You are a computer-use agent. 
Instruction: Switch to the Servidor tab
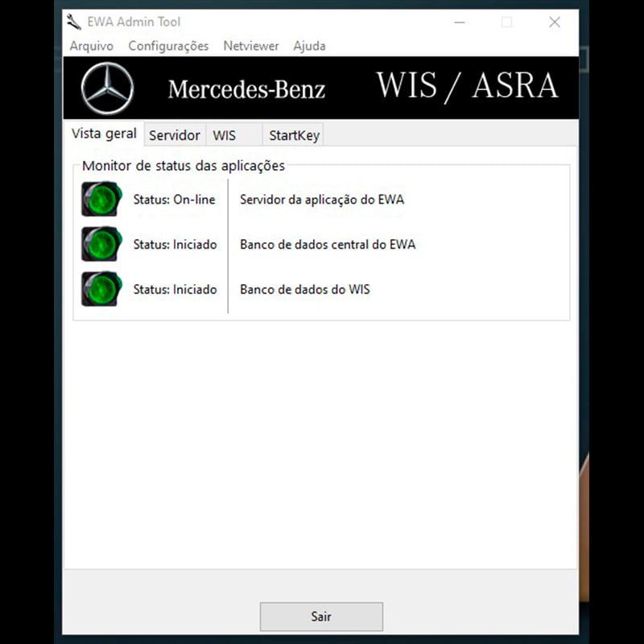tap(175, 134)
